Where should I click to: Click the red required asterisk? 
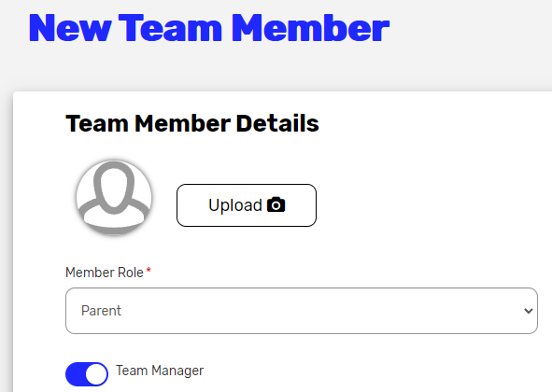click(149, 271)
